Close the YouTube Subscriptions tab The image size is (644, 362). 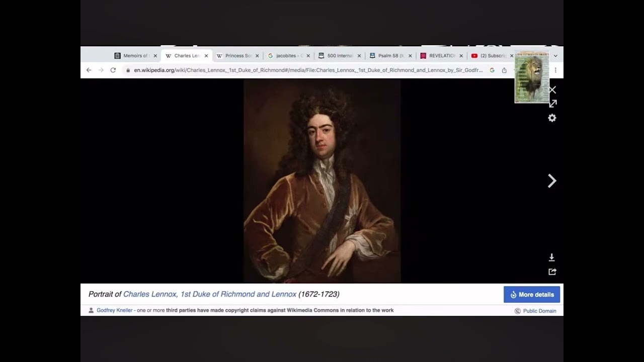[x=512, y=56]
